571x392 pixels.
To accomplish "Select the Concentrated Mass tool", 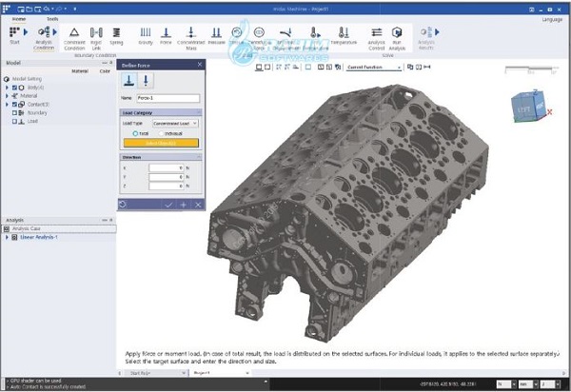I will (191, 39).
